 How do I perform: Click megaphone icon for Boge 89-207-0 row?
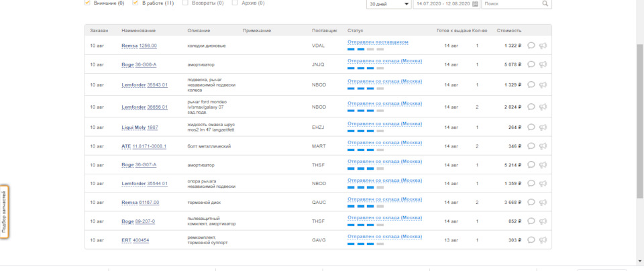click(543, 221)
